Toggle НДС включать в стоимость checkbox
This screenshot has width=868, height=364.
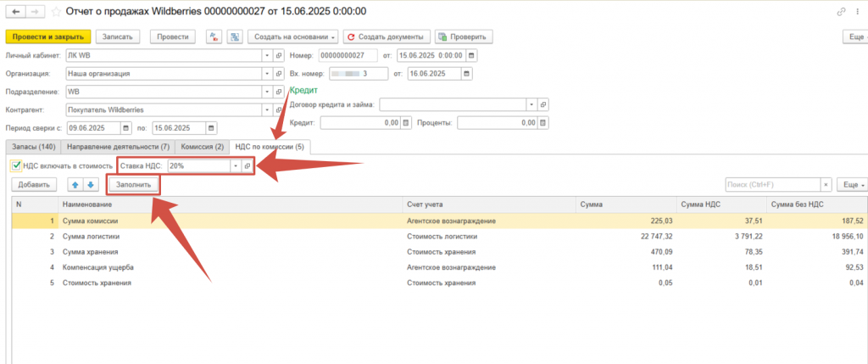16,165
